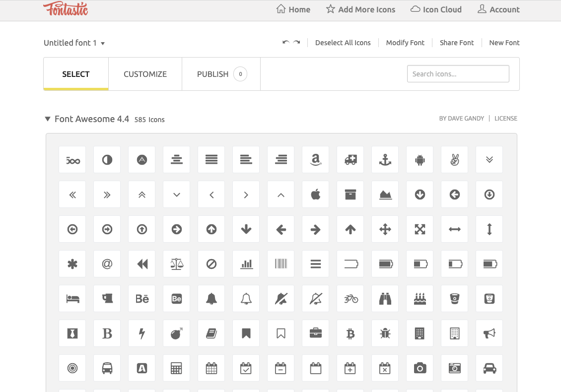Select the anchor icon

tap(385, 159)
